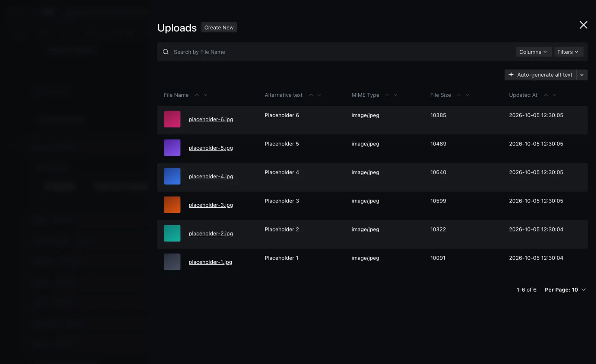
Task: Click the orange placeholder-3 thumbnail
Action: point(172,205)
